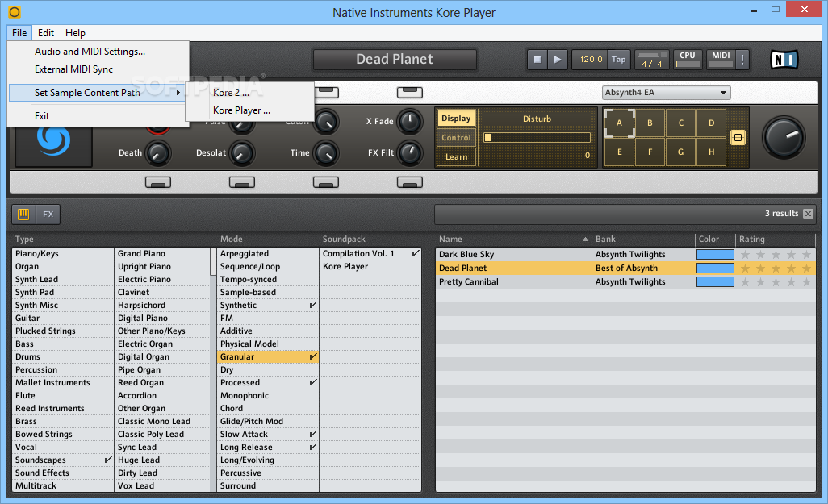Click the Tap tempo button

click(x=618, y=60)
